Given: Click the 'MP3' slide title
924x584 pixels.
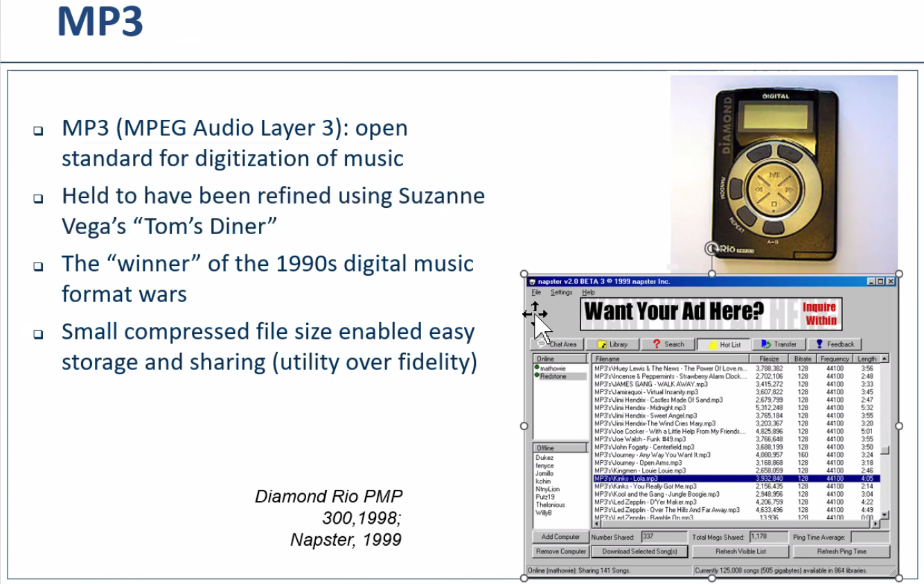Looking at the screenshot, I should 100,21.
